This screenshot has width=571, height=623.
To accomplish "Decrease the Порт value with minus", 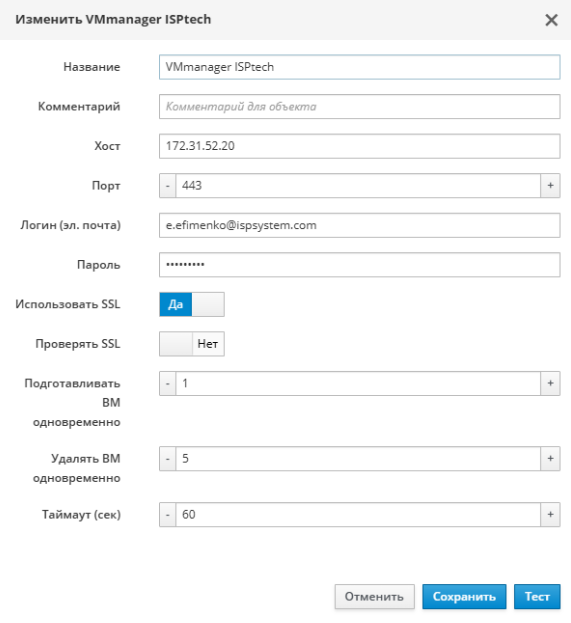I will click(168, 186).
